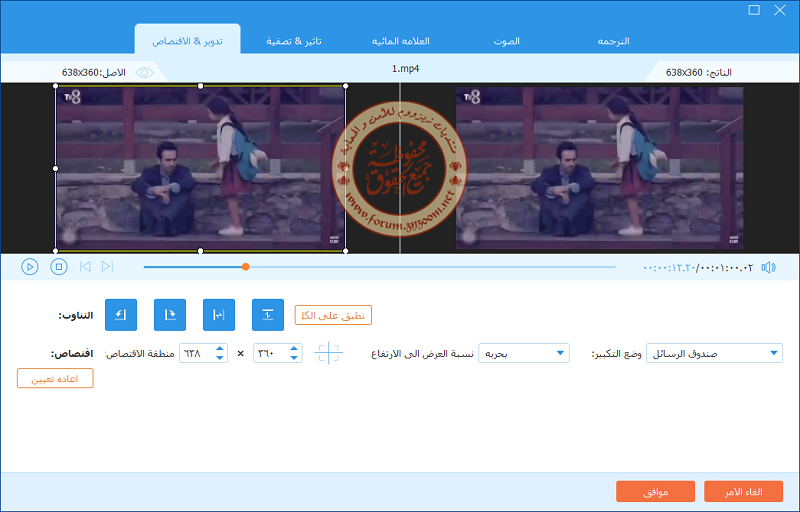Screen dimensions: 800x512
Task: Open the تدوير & الاقتصاص tab
Action: (187, 41)
